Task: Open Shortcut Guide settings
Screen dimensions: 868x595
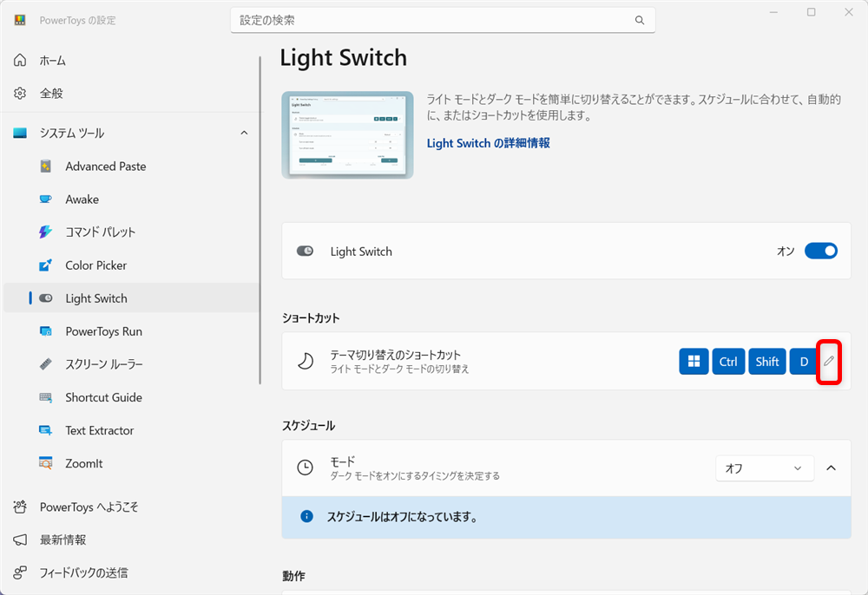Action: [x=103, y=396]
